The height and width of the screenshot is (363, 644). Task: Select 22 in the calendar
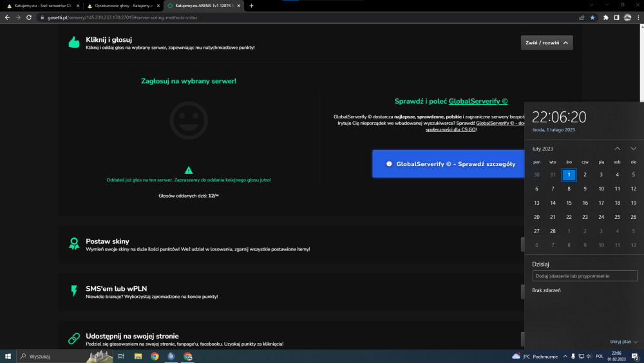click(x=569, y=217)
